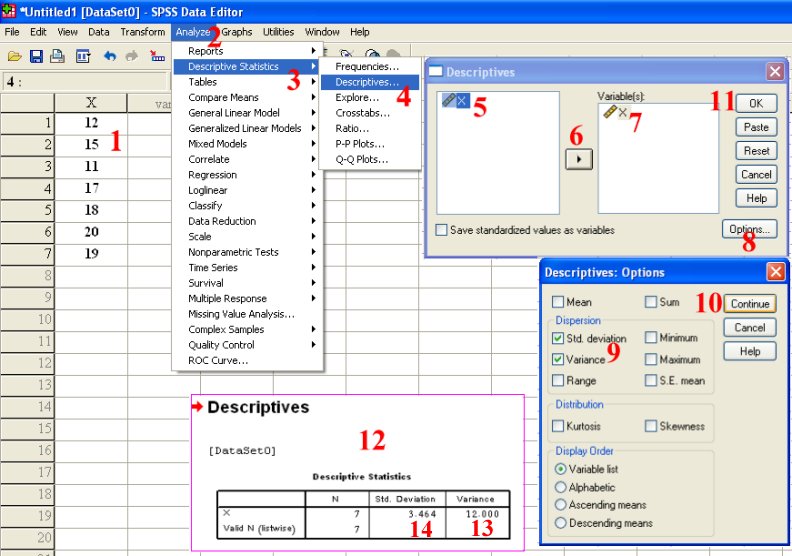Open the Transform menu

(x=142, y=32)
